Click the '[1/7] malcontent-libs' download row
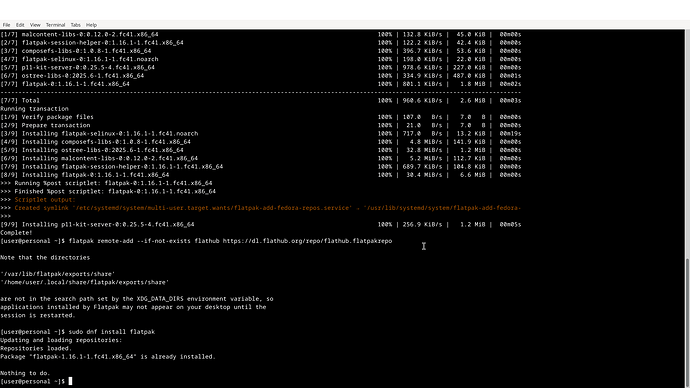Viewport: 690px width, 388px height. [261, 34]
